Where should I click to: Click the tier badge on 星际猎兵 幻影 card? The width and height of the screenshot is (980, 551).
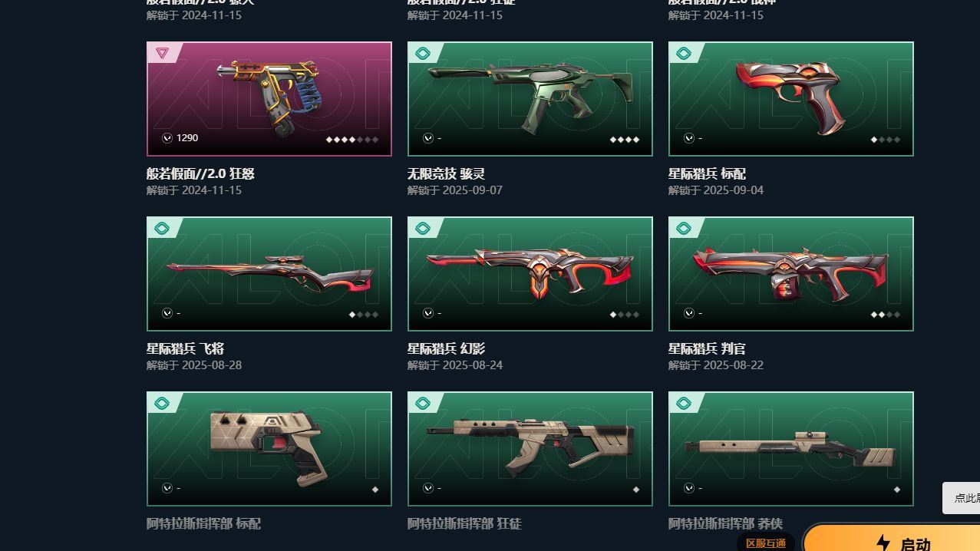pos(423,228)
